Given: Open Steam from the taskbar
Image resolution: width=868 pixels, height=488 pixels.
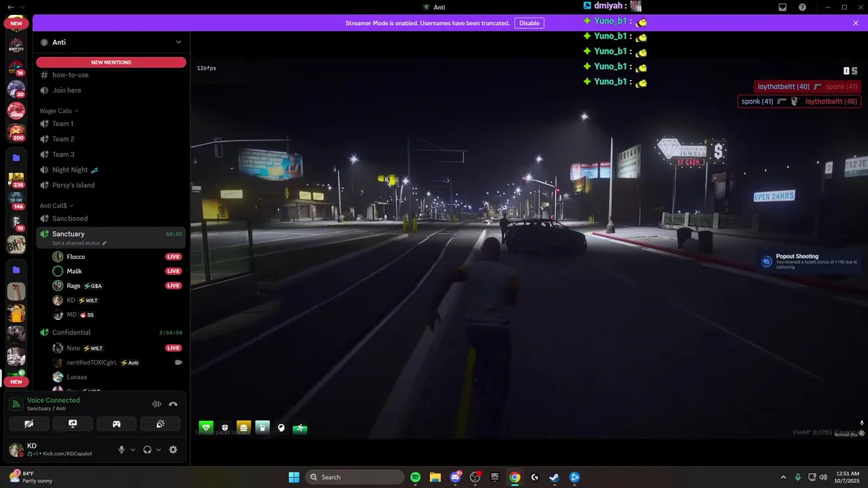Looking at the screenshot, I should click(554, 477).
